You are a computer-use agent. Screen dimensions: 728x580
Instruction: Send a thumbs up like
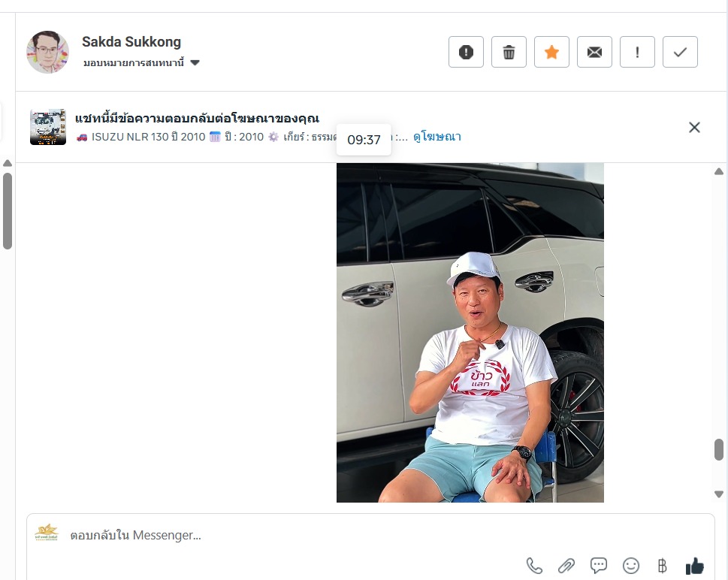tap(695, 566)
